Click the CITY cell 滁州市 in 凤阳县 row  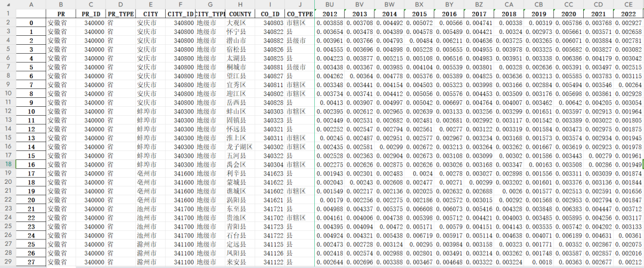(x=151, y=253)
